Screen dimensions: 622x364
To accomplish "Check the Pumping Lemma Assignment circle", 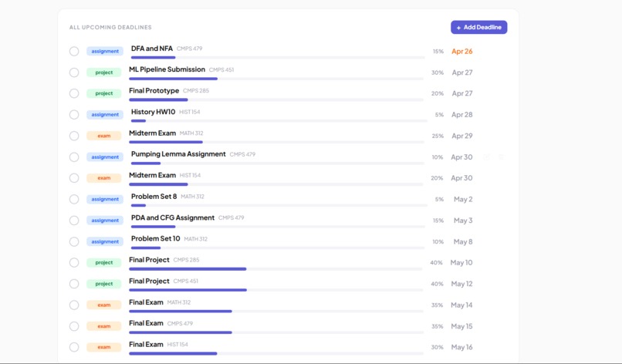I will pyautogui.click(x=74, y=157).
